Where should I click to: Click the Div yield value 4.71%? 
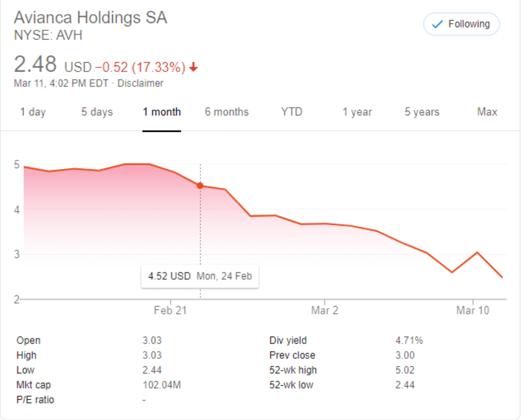tap(409, 340)
